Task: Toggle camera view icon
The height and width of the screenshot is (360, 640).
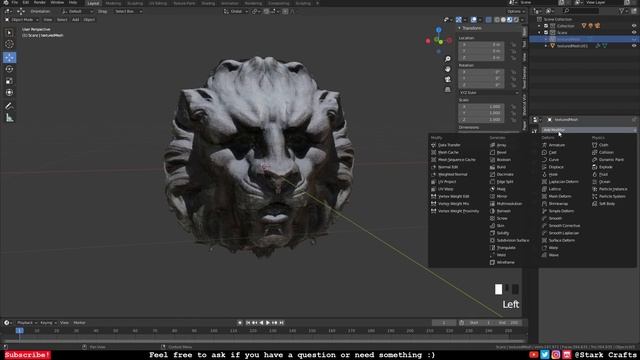Action: click(448, 79)
